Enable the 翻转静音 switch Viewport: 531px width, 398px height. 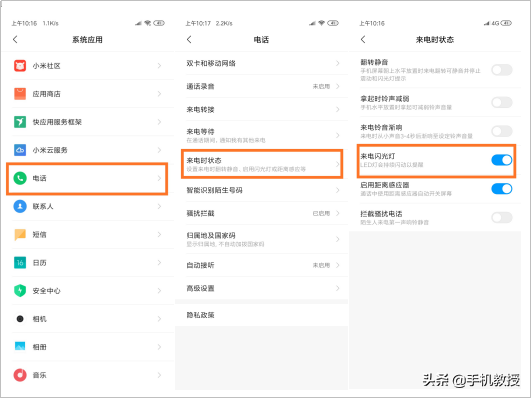[502, 70]
